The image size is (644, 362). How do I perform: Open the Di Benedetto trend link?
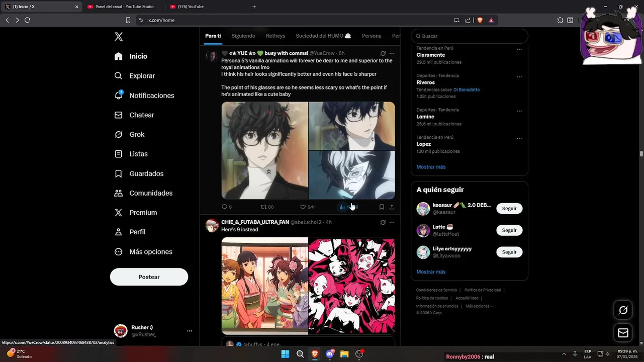(x=467, y=89)
